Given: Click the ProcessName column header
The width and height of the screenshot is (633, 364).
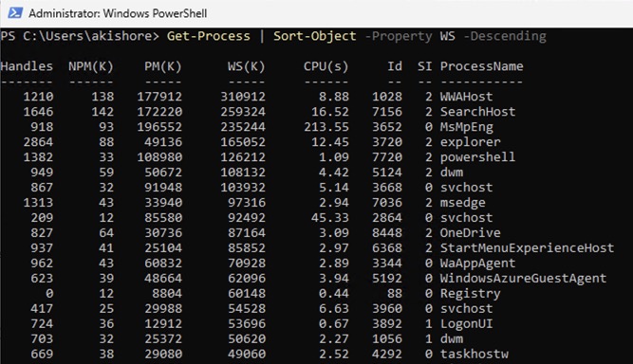Looking at the screenshot, I should [481, 66].
